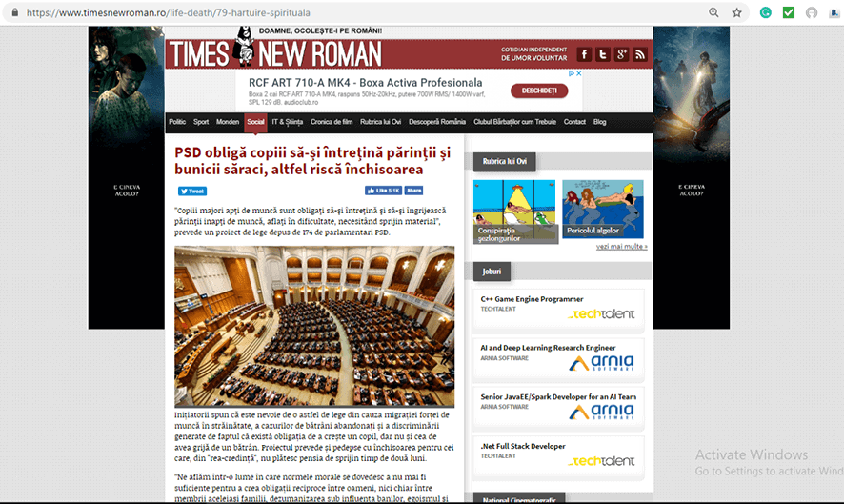
Task: Open the Twitter icon in the site header
Action: 603,54
